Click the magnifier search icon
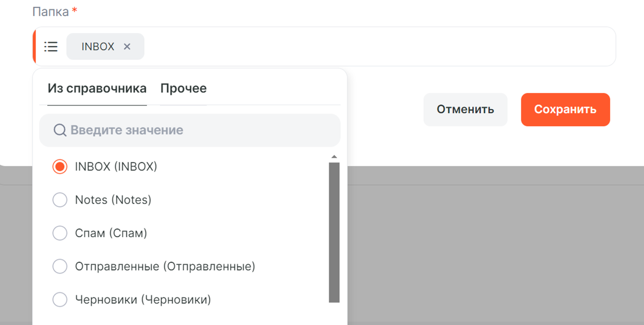Viewport: 644px width, 325px height. [60, 131]
